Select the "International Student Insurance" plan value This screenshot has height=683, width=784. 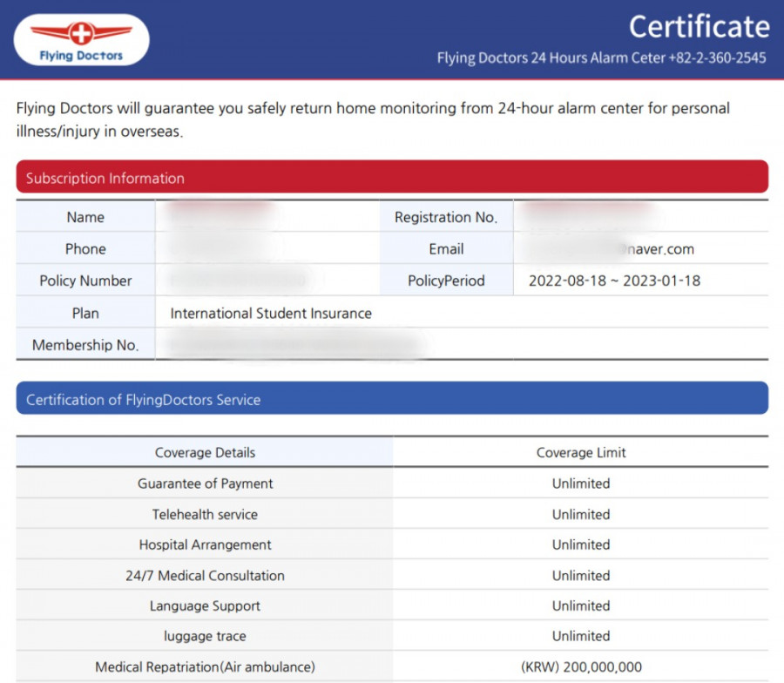271,313
